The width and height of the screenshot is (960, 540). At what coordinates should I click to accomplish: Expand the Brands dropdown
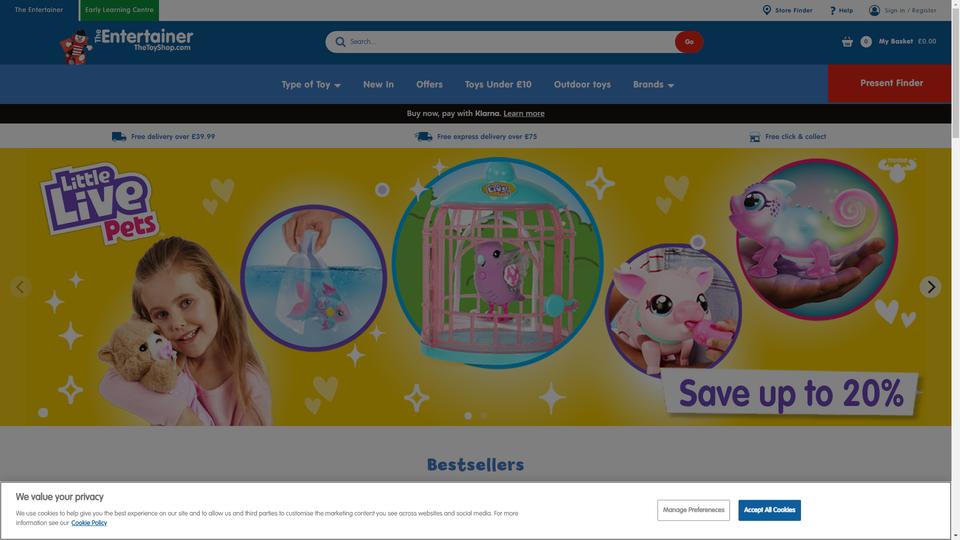point(653,84)
